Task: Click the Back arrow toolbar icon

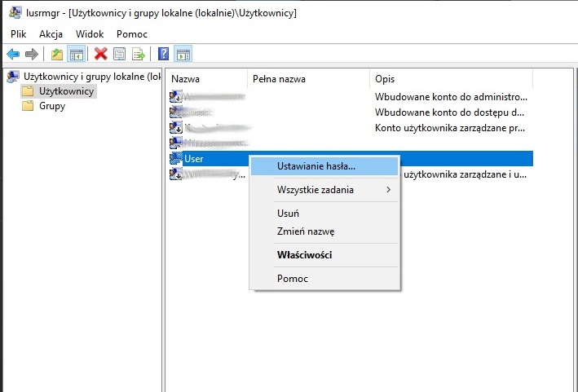Action: point(13,54)
